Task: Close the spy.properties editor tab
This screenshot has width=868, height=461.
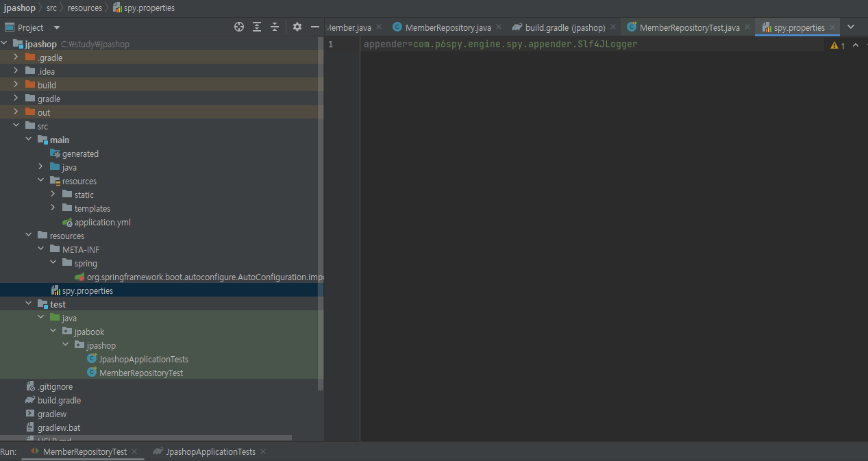Action: pyautogui.click(x=832, y=28)
